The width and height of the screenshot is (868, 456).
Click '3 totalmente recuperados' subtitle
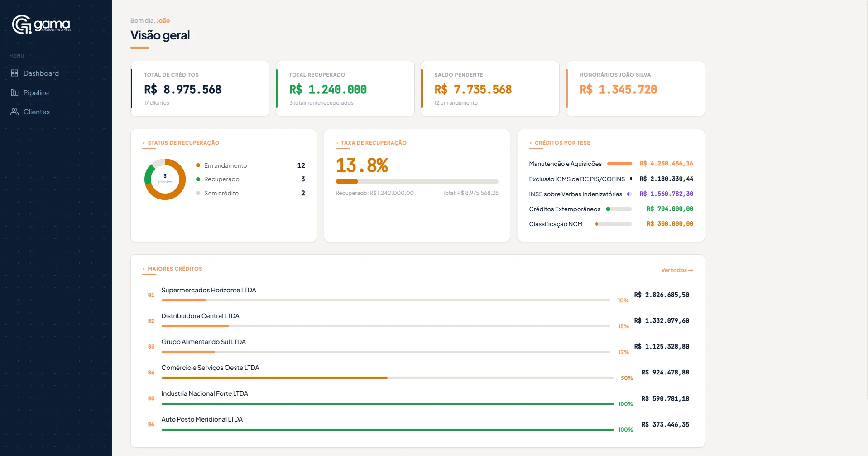(x=321, y=103)
